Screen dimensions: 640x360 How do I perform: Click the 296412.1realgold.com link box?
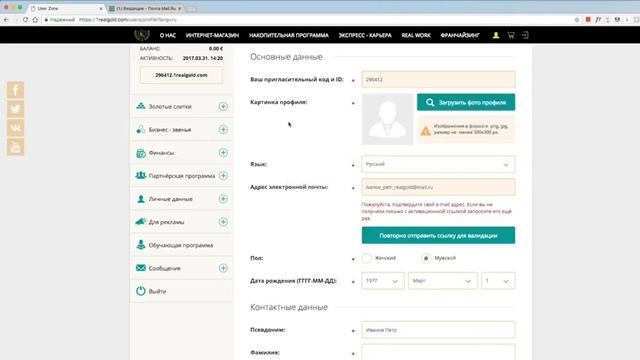coord(181,75)
